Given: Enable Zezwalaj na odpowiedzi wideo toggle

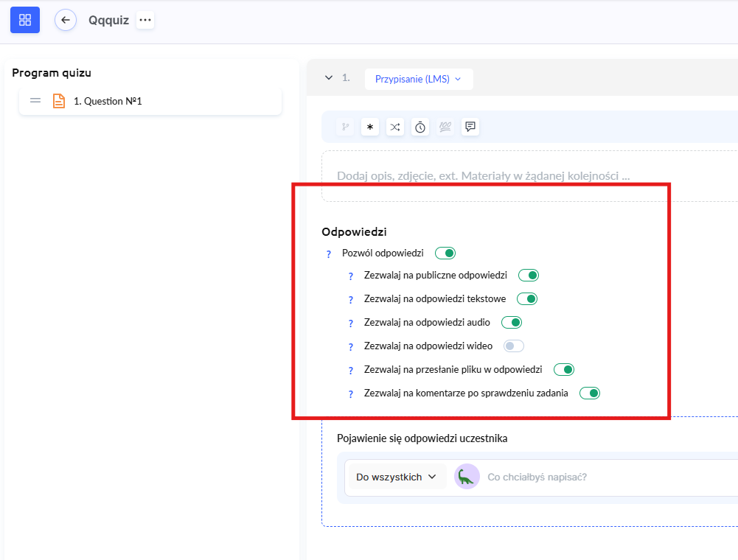Looking at the screenshot, I should [513, 346].
